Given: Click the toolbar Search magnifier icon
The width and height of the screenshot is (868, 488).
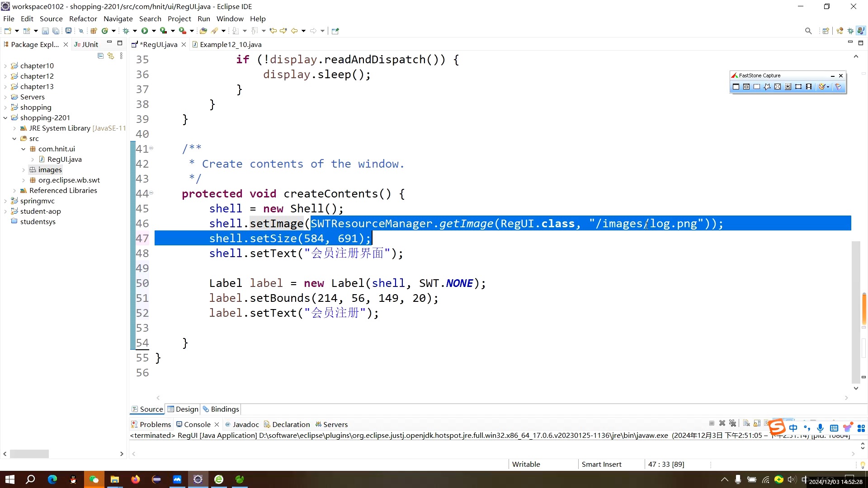Looking at the screenshot, I should coord(808,31).
